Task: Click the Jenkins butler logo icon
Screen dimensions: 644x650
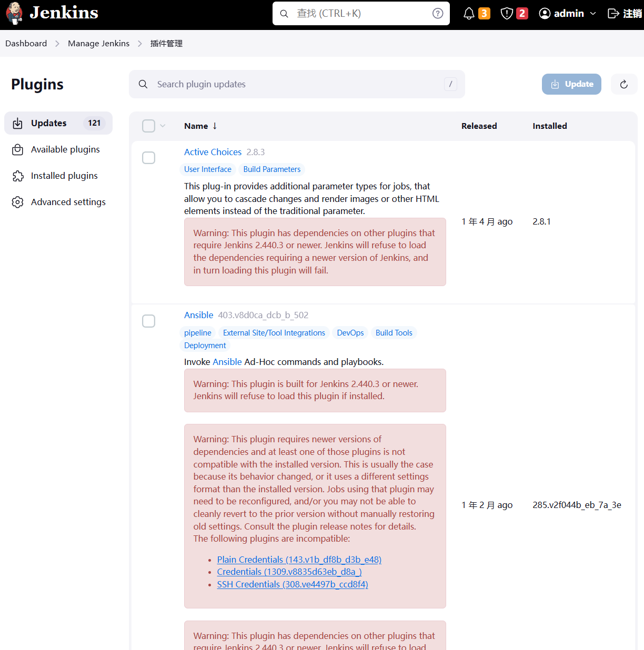Action: point(15,13)
